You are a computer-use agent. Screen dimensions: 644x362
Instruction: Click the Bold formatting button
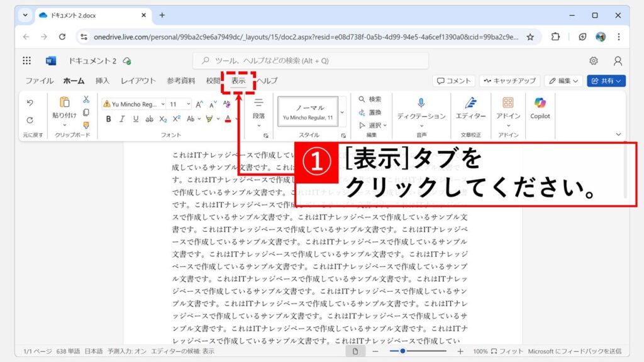click(x=108, y=119)
